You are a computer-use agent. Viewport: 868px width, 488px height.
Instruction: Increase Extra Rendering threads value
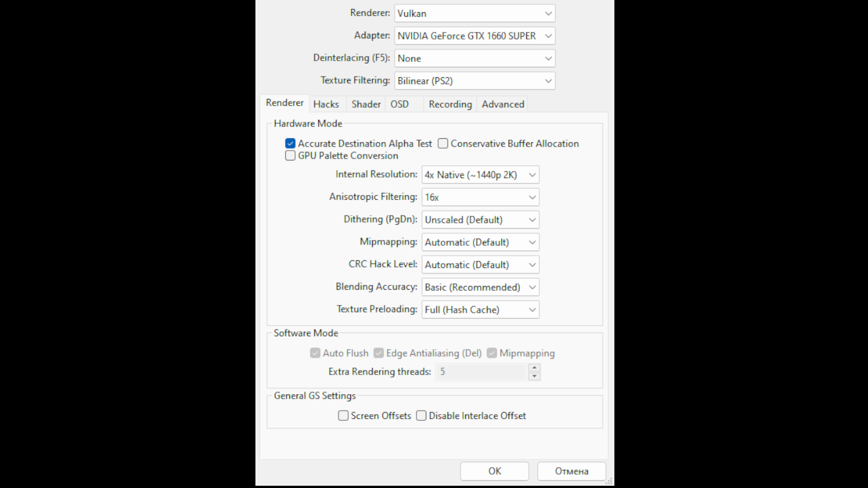tap(535, 368)
